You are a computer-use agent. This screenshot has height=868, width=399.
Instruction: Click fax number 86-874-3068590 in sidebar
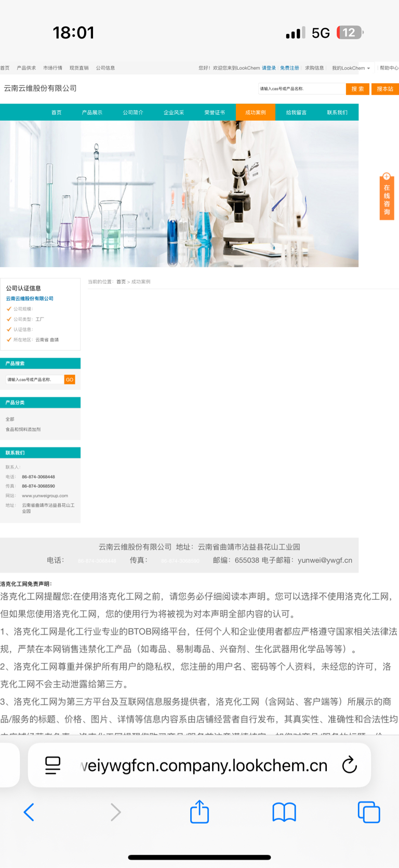[x=38, y=486]
